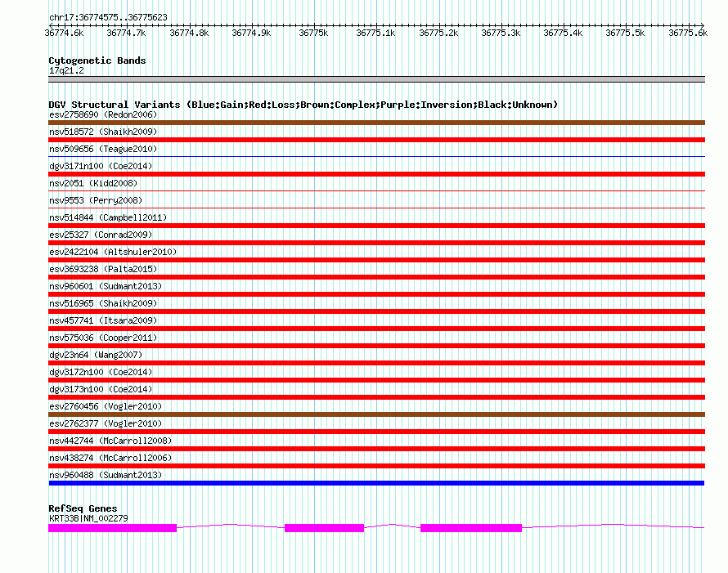Click the third magenta KRT33B exon block
The image size is (728, 573).
click(x=471, y=528)
